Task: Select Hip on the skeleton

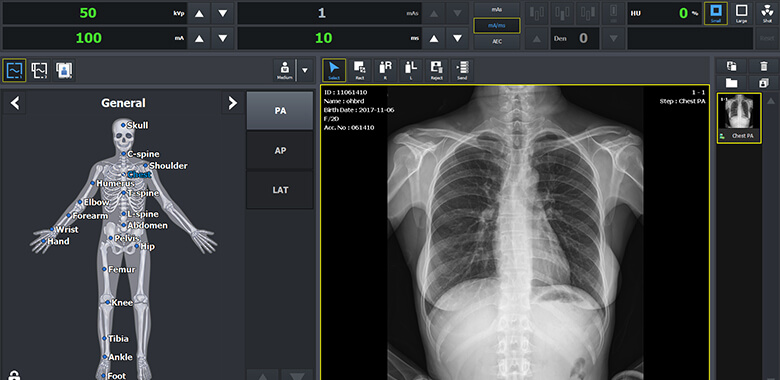Action: [147, 246]
